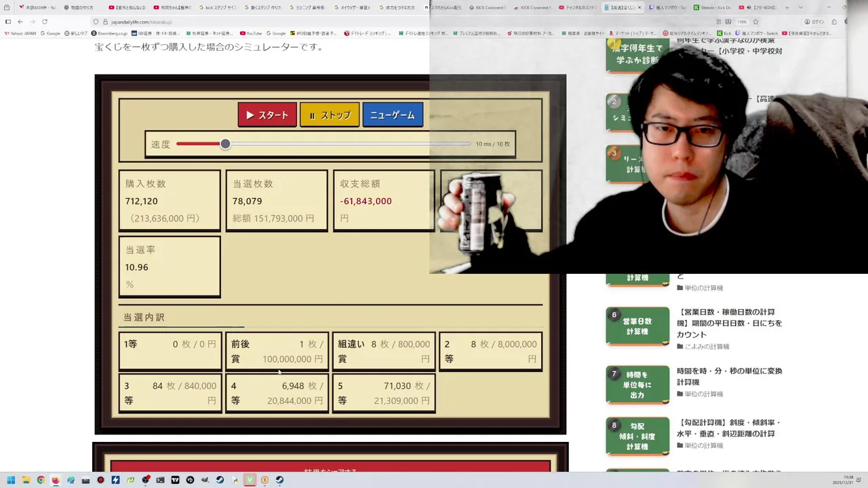Click 収支総額 -61,843,000 value
The height and width of the screenshot is (488, 868).
[366, 201]
